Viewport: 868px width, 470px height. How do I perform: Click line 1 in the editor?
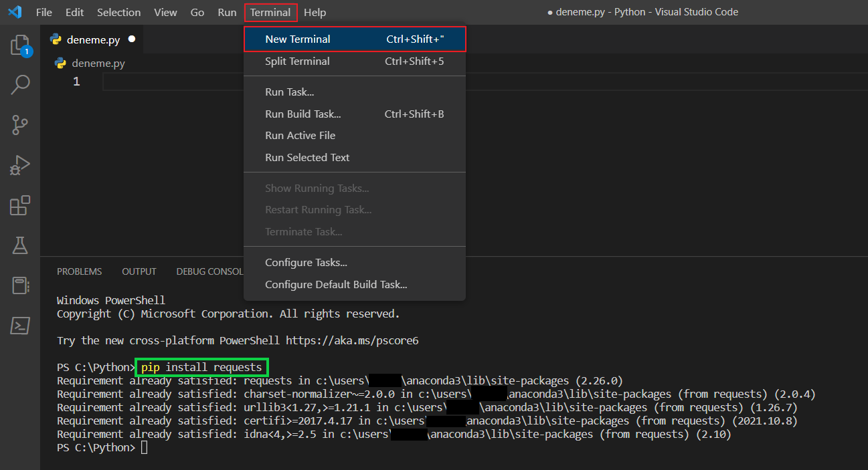(268, 82)
